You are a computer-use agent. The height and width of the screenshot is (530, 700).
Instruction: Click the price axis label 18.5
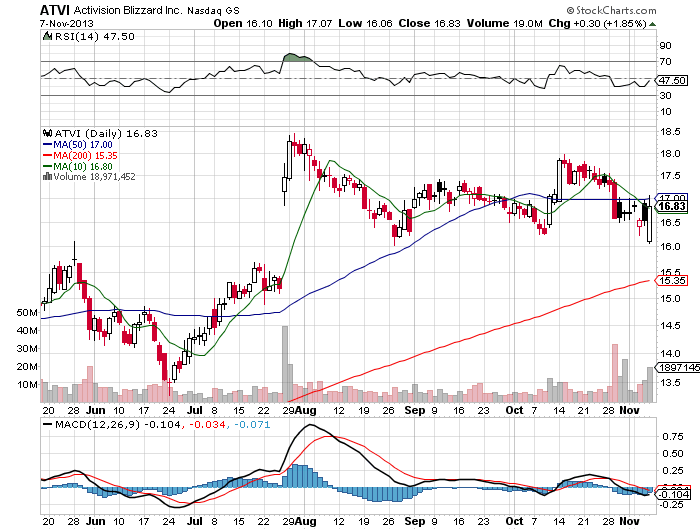coord(670,132)
